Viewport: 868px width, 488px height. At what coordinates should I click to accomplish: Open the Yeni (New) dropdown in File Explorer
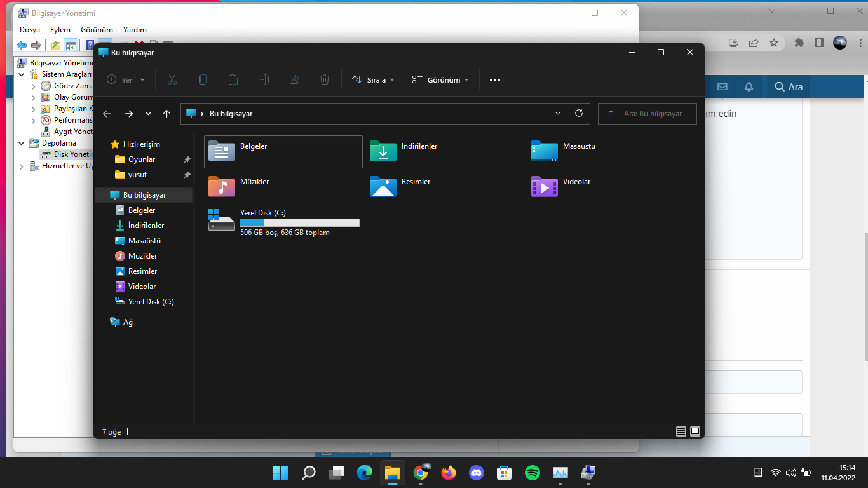126,80
